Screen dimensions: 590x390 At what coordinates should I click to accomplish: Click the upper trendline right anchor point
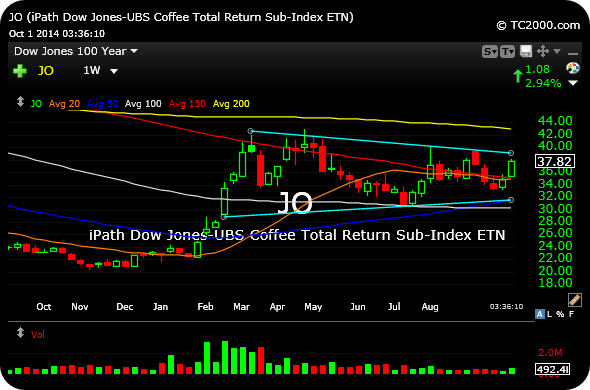(511, 153)
